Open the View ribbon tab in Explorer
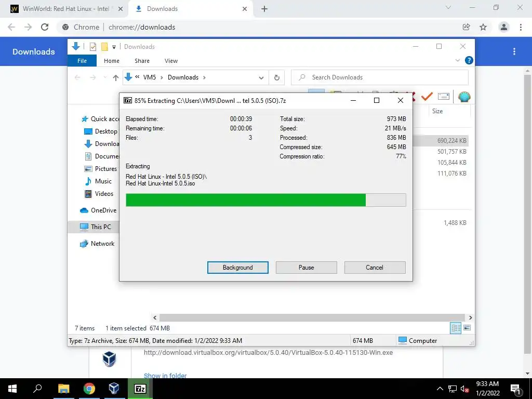This screenshot has height=399, width=532. (x=171, y=61)
